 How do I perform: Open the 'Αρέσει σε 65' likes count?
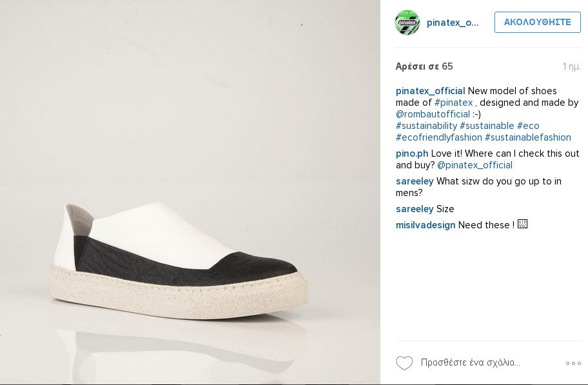tap(424, 66)
